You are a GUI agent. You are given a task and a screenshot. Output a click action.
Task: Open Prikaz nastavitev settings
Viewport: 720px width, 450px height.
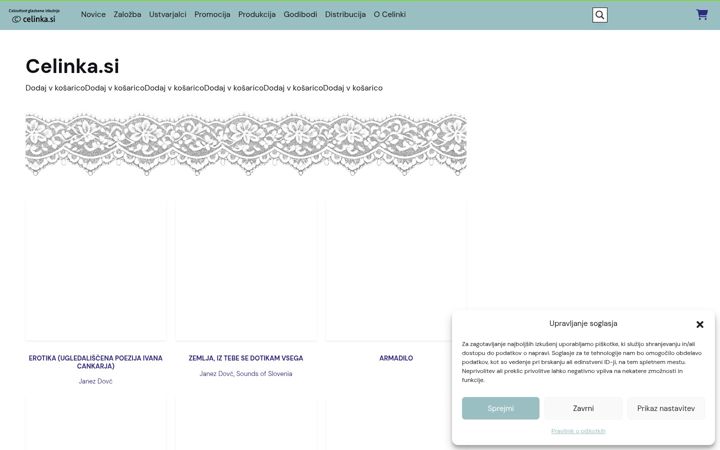666,408
